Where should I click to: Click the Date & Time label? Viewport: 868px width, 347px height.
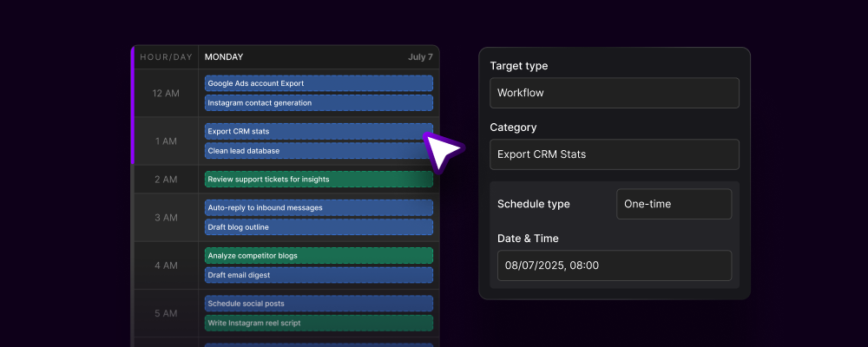pos(528,239)
